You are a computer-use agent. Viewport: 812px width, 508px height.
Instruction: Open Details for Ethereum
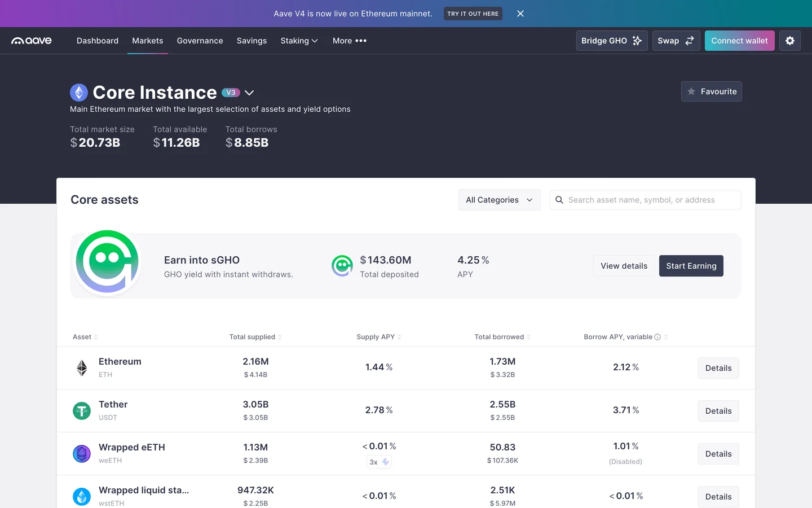pyautogui.click(x=718, y=368)
